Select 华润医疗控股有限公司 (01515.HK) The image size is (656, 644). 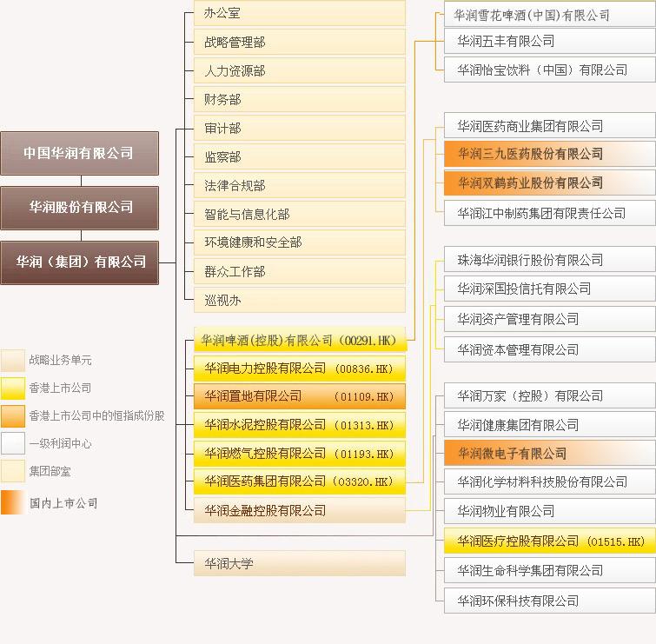click(x=550, y=541)
